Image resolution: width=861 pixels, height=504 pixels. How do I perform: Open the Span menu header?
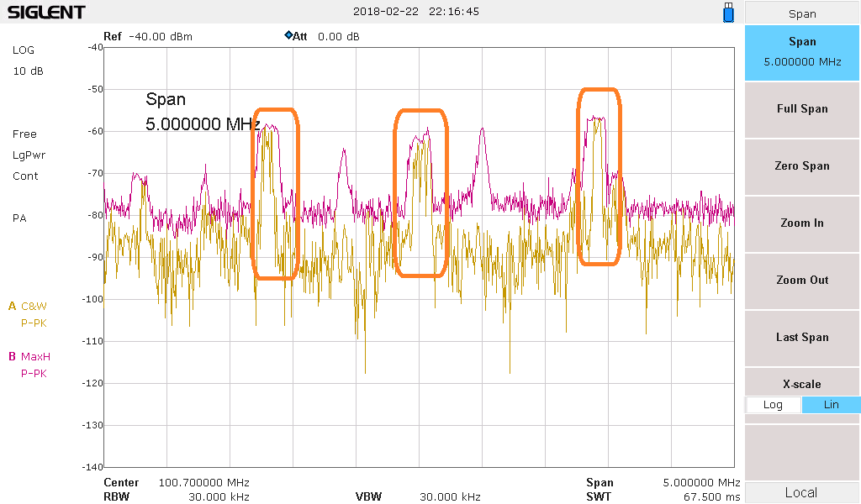(x=802, y=13)
